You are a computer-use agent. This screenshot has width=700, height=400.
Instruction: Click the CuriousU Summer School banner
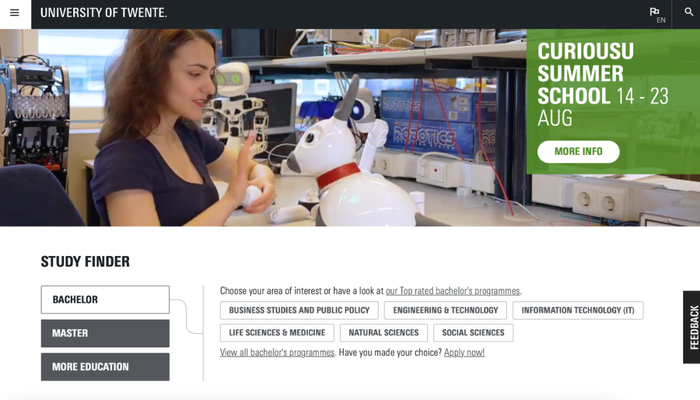coord(613,102)
